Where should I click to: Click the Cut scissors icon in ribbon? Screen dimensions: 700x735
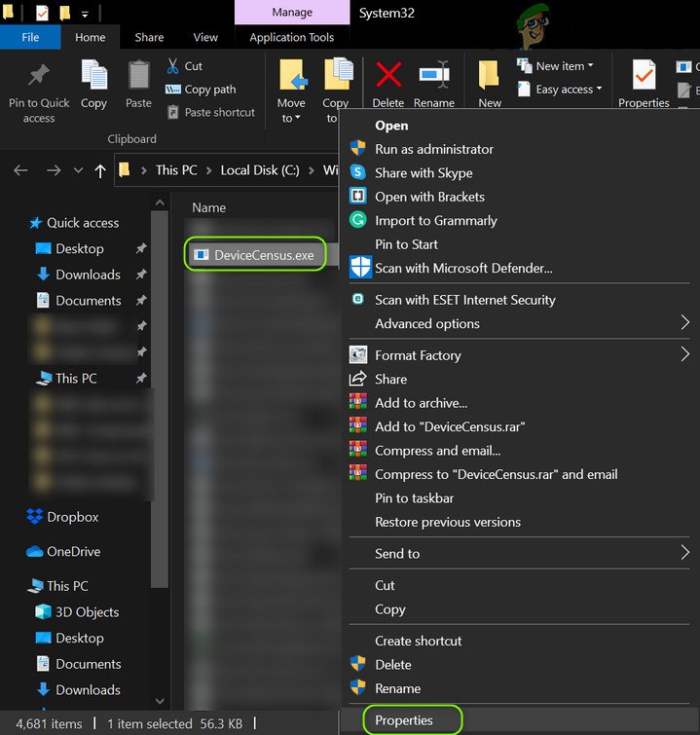point(173,66)
